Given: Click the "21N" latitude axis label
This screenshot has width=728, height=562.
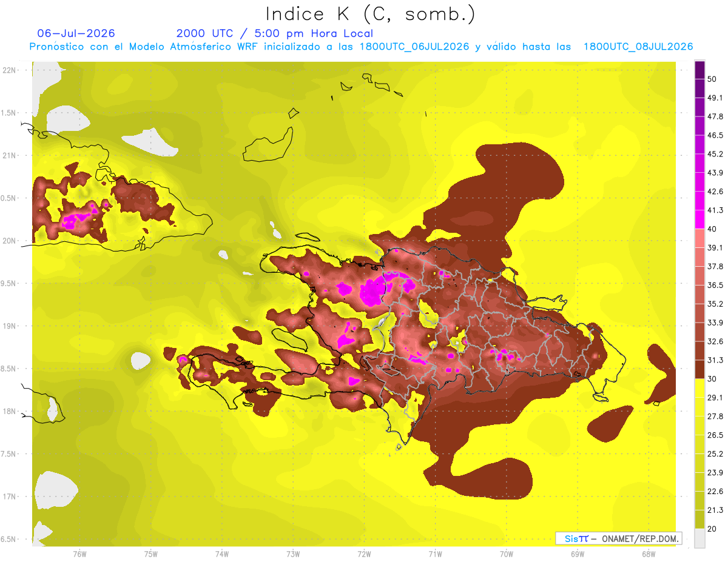Looking at the screenshot, I should tap(9, 155).
